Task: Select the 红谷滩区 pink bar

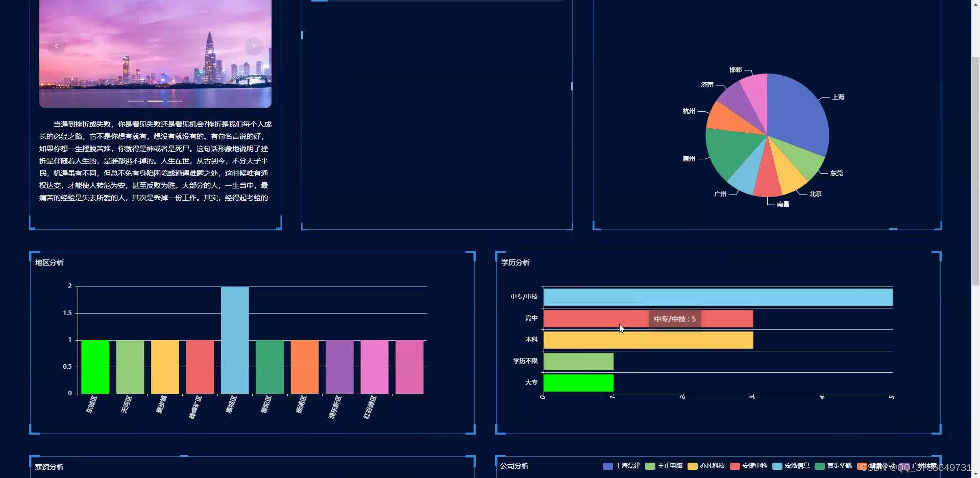Action: 375,367
